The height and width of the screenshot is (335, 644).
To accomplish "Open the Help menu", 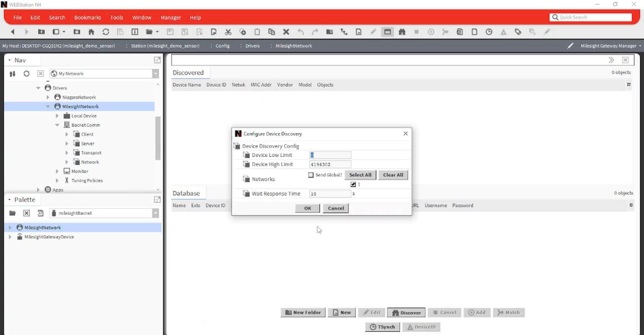I will coord(195,17).
